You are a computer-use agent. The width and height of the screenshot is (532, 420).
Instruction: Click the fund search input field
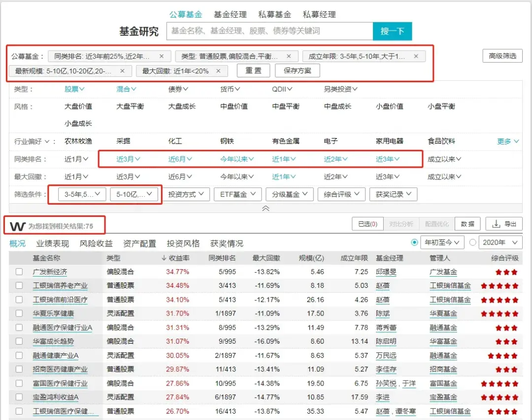click(x=270, y=31)
